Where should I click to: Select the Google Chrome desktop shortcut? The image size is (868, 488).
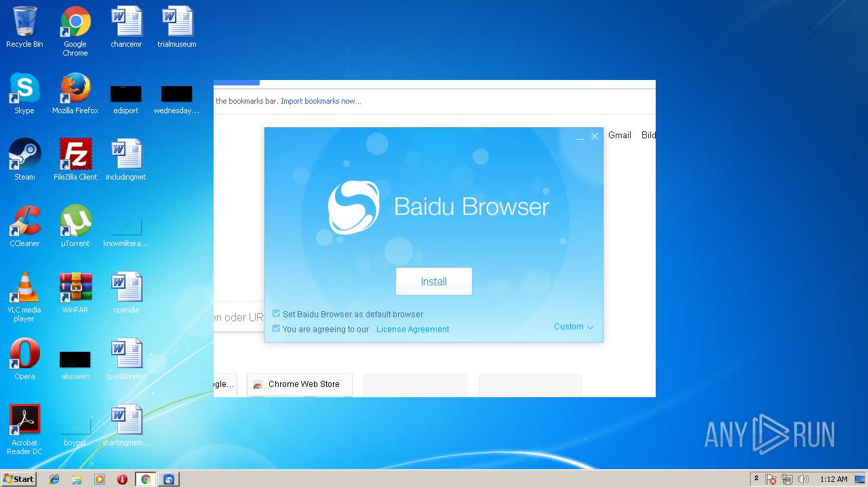click(x=75, y=31)
